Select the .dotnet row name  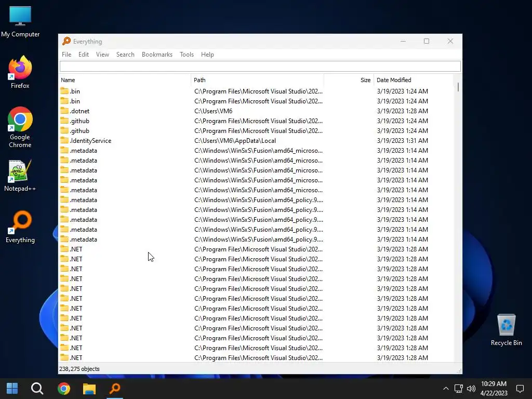[79, 111]
